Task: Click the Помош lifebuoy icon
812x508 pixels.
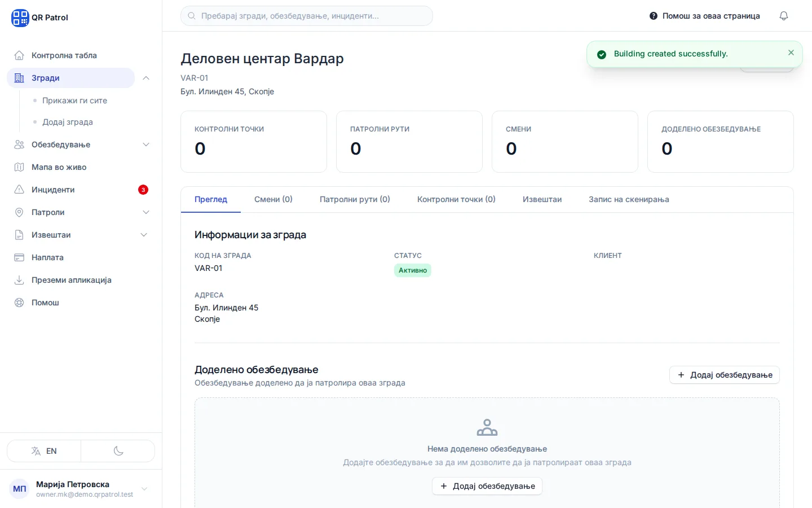Action: pyautogui.click(x=19, y=303)
